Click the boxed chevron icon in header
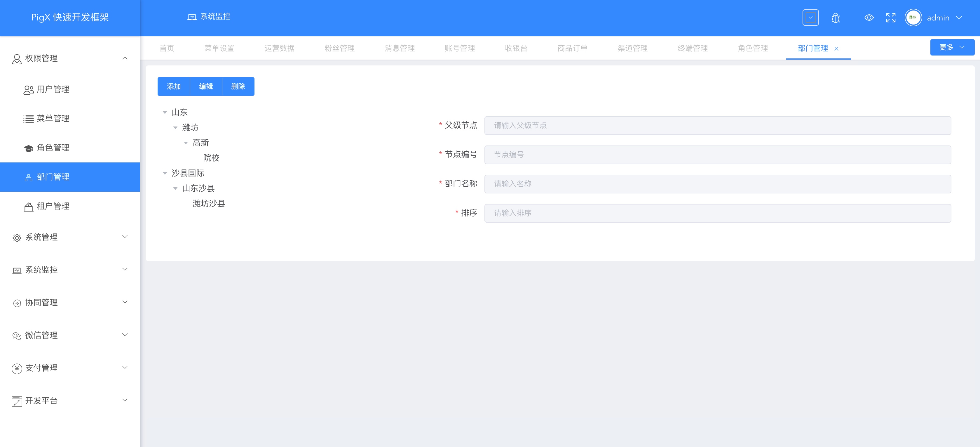This screenshot has height=447, width=980. point(810,18)
